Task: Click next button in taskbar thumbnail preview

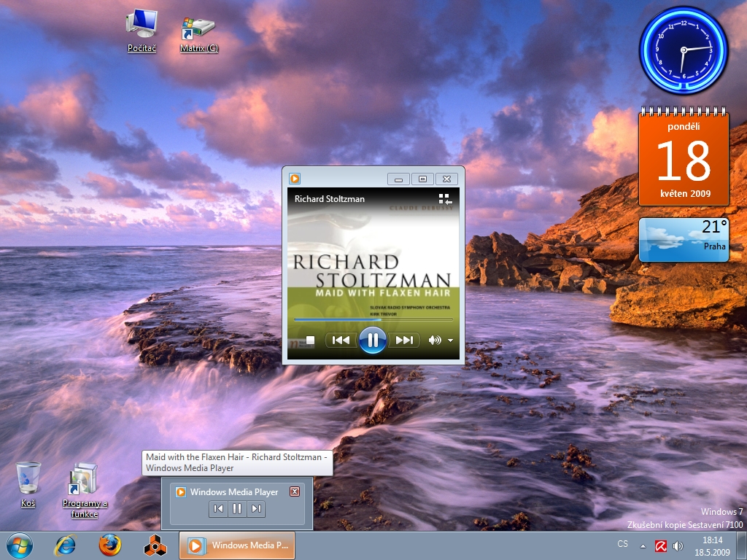Action: pyautogui.click(x=256, y=508)
